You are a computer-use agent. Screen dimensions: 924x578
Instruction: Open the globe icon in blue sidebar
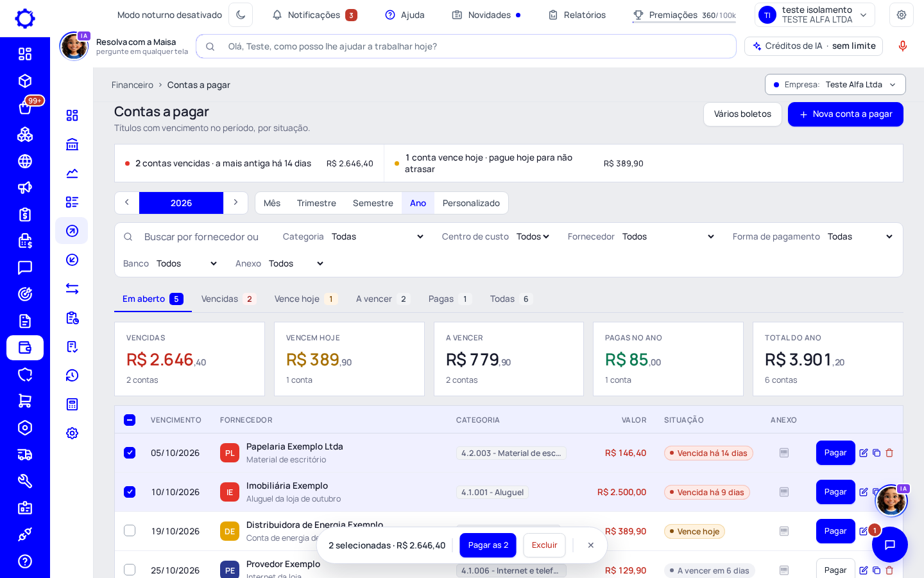[25, 161]
